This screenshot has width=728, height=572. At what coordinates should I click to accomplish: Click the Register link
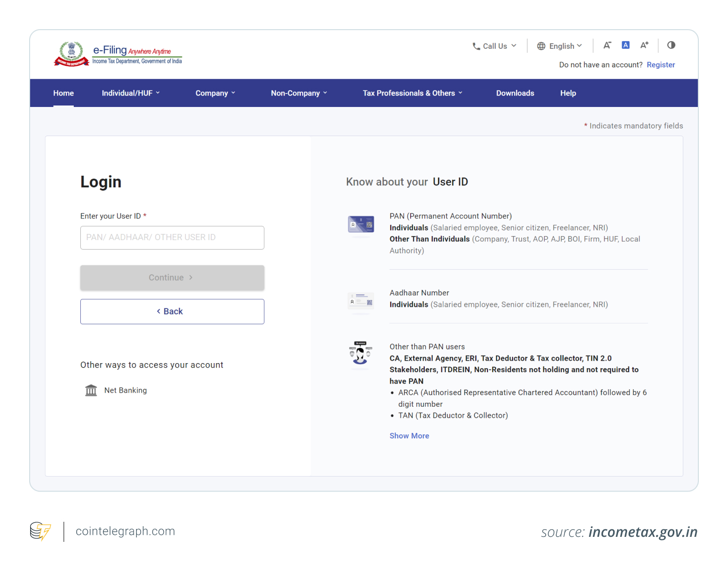(661, 65)
